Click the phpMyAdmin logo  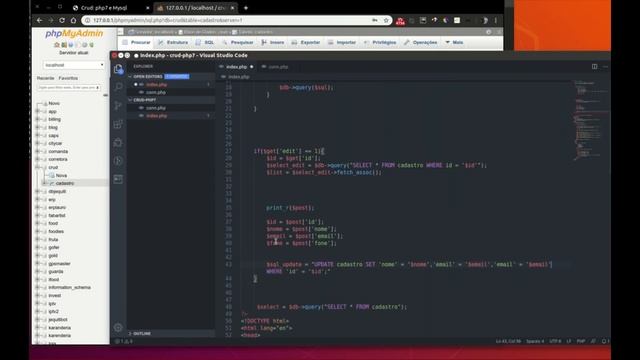coord(74,33)
